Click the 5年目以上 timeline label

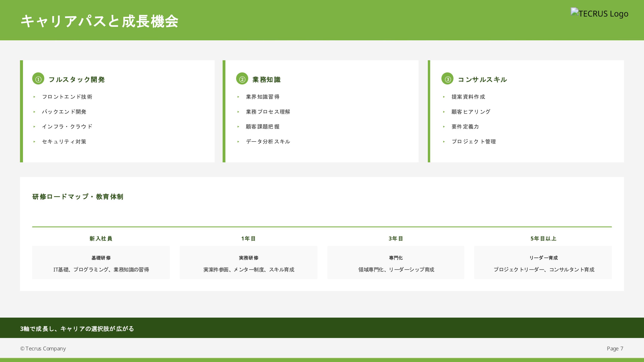pos(543,239)
